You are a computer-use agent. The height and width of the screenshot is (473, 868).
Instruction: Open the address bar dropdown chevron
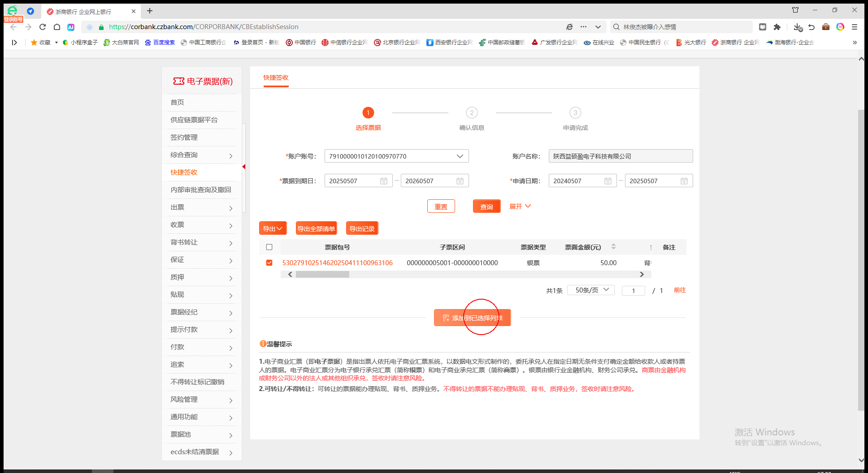(598, 27)
